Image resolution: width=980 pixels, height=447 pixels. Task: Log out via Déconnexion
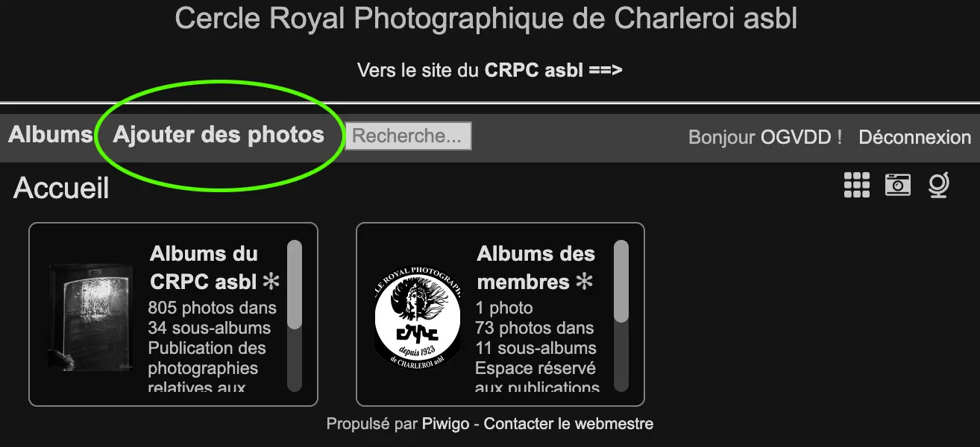pos(915,137)
